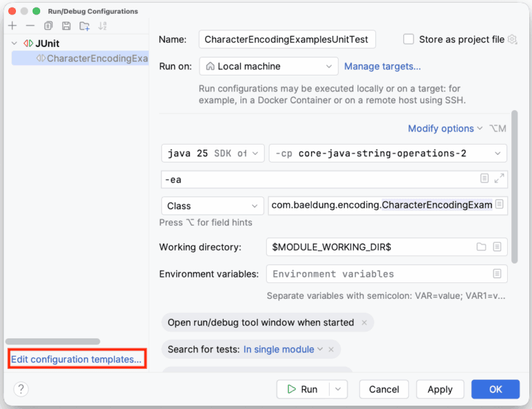Open Run on Local machine dropdown
Image resolution: width=532 pixels, height=409 pixels.
click(x=269, y=66)
